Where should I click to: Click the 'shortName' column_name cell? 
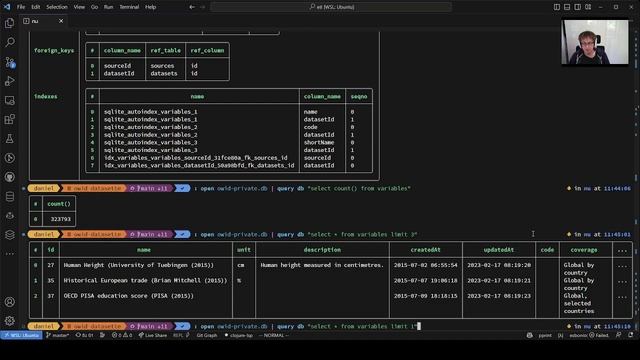(x=319, y=142)
